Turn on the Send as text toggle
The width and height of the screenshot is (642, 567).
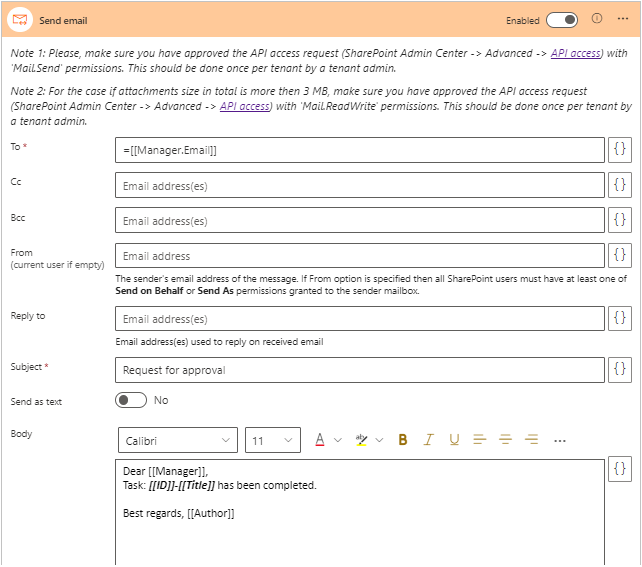131,400
